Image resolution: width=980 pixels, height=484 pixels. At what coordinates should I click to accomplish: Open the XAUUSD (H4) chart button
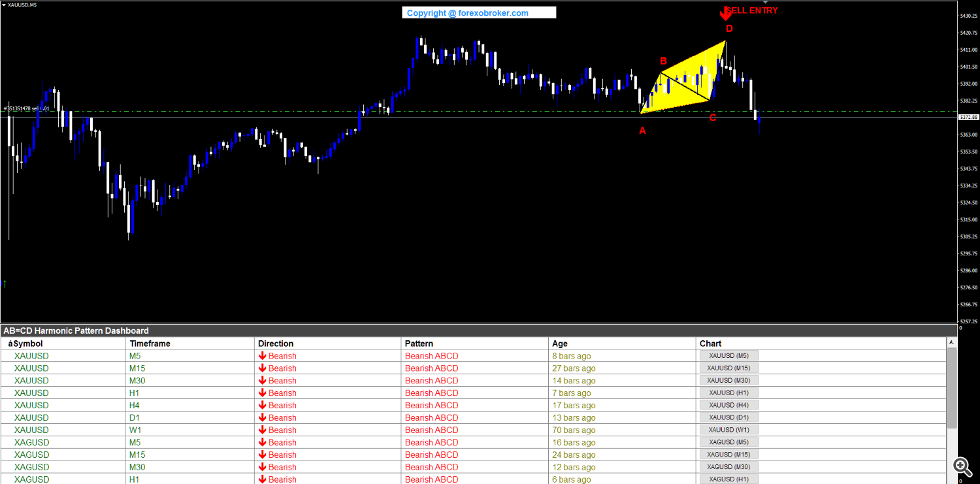[x=729, y=405]
